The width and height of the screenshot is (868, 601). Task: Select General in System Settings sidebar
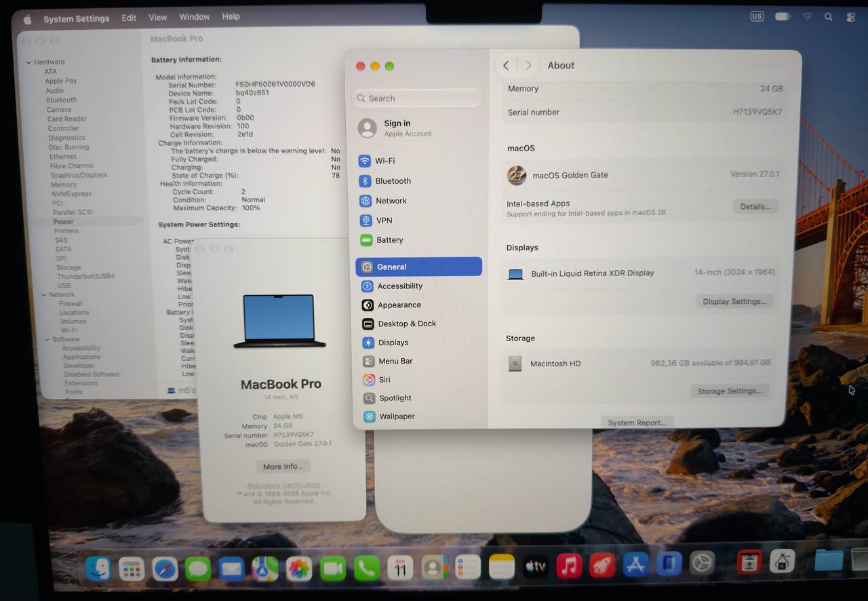[418, 267]
